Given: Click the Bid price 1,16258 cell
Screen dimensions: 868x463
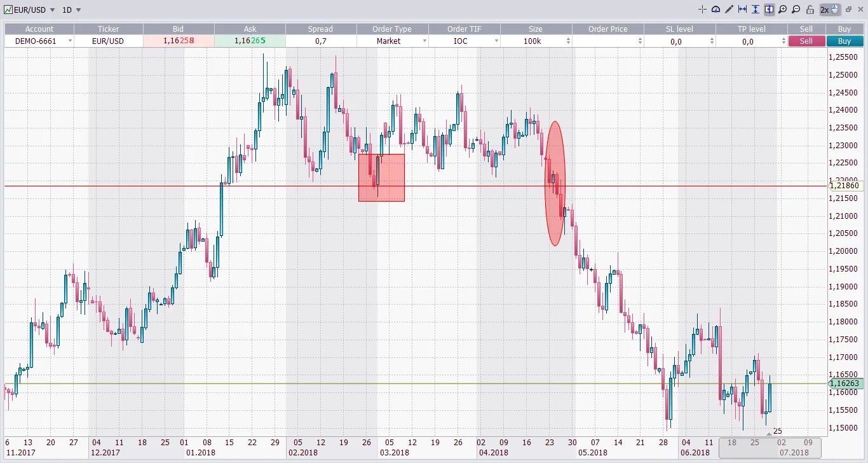Looking at the screenshot, I should tap(179, 41).
